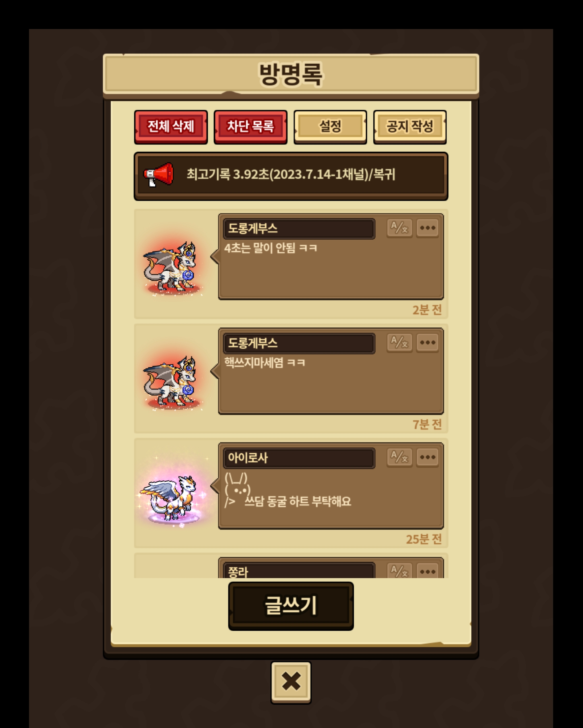Open more options on 아이로사's message
The width and height of the screenshot is (583, 728).
point(427,458)
